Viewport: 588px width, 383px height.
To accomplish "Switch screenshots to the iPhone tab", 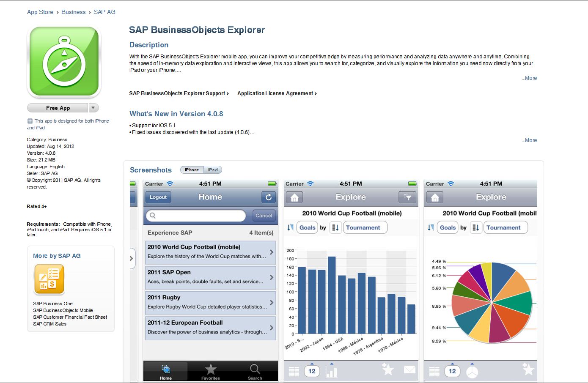I will pyautogui.click(x=192, y=170).
